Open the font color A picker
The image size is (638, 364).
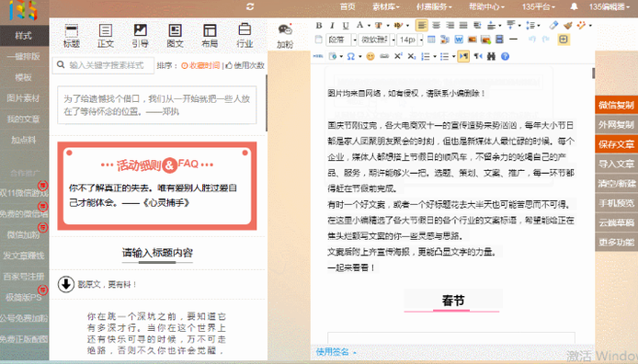click(x=359, y=25)
